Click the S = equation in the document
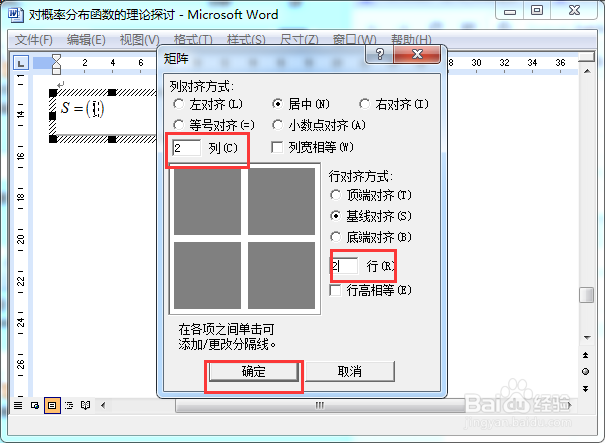Viewport: 605px width, 443px height. tap(82, 108)
